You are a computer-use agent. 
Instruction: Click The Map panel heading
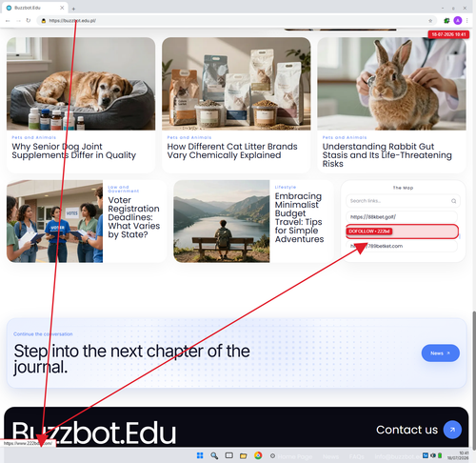403,188
